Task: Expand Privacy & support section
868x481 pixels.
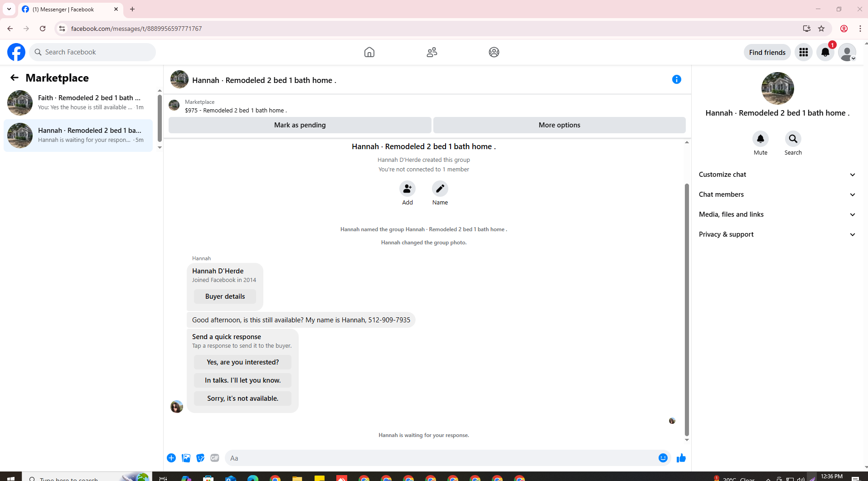Action: pyautogui.click(x=777, y=234)
